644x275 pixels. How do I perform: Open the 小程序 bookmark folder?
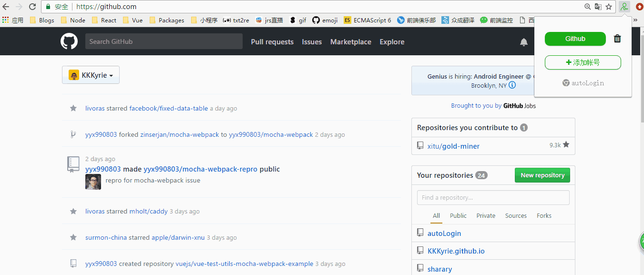[204, 20]
